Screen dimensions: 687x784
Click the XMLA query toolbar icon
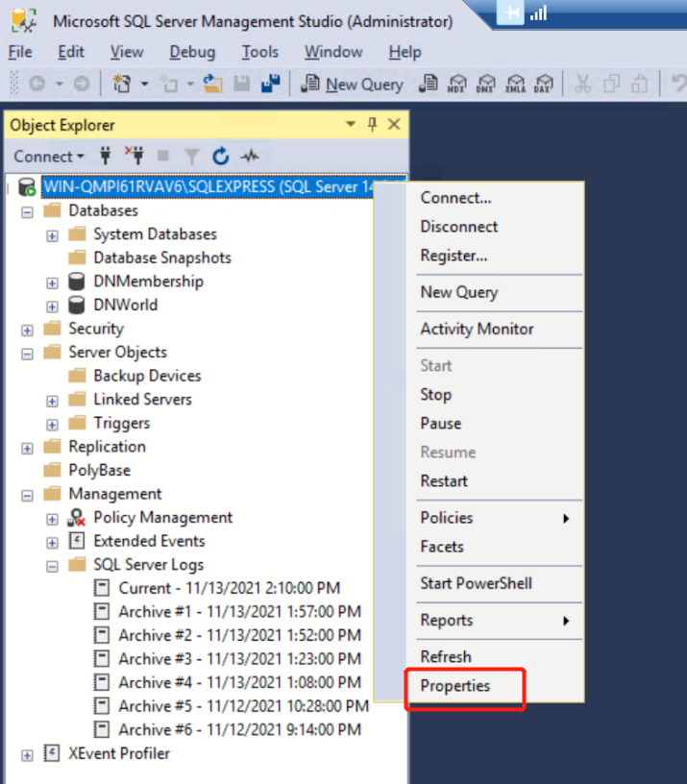[515, 84]
